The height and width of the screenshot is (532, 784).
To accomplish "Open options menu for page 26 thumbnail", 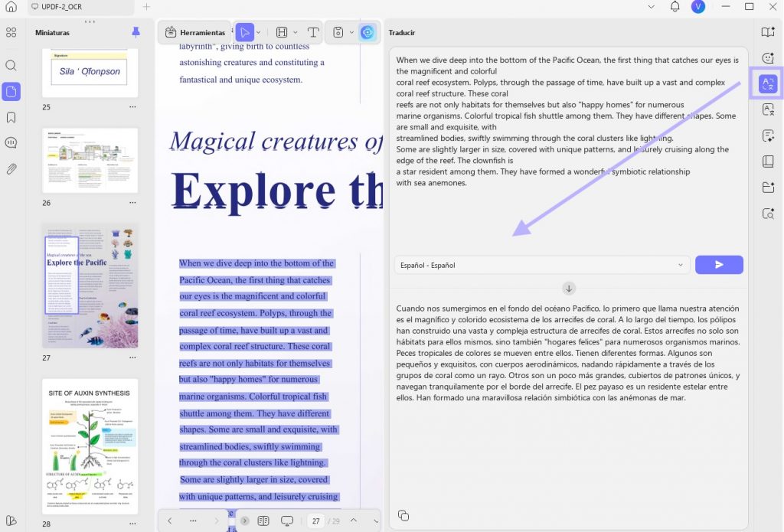I will pos(132,203).
